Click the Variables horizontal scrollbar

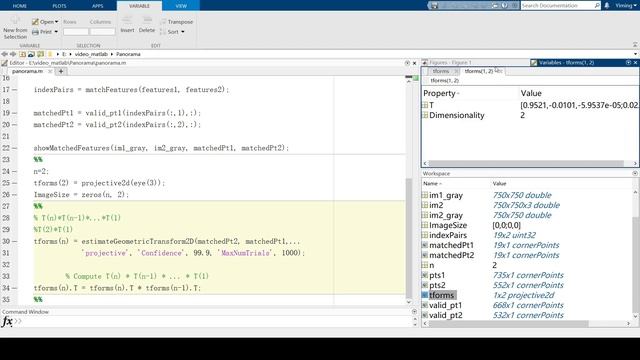526,163
